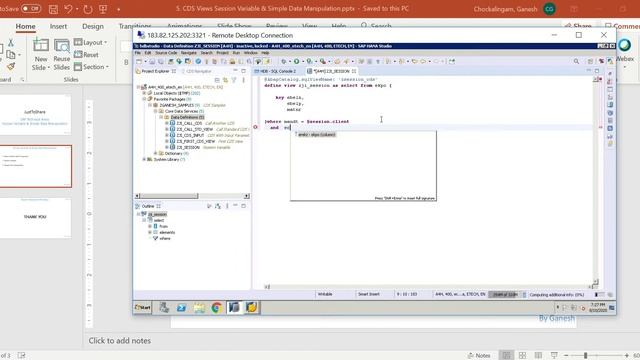640x360 pixels.
Task: Click the Format Painter icon
Action: (11, 66)
